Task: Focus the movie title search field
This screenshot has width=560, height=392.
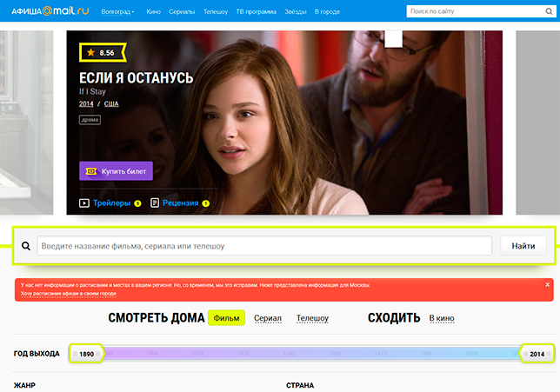Action: [264, 246]
